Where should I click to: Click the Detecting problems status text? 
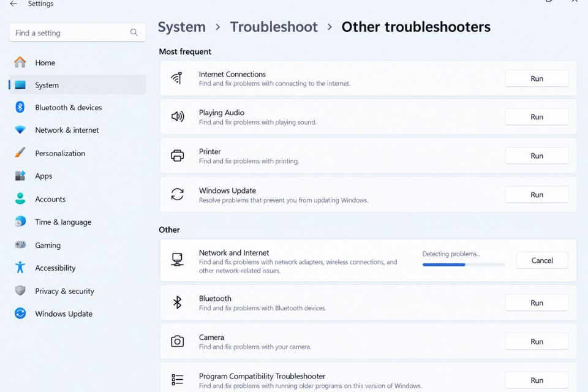451,254
